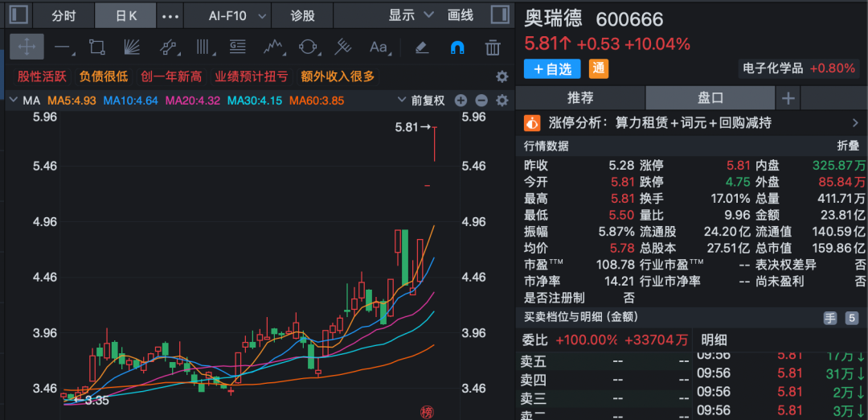Image resolution: width=868 pixels, height=420 pixels.
Task: Select the horizontal line drawing tool
Action: pyautogui.click(x=63, y=47)
